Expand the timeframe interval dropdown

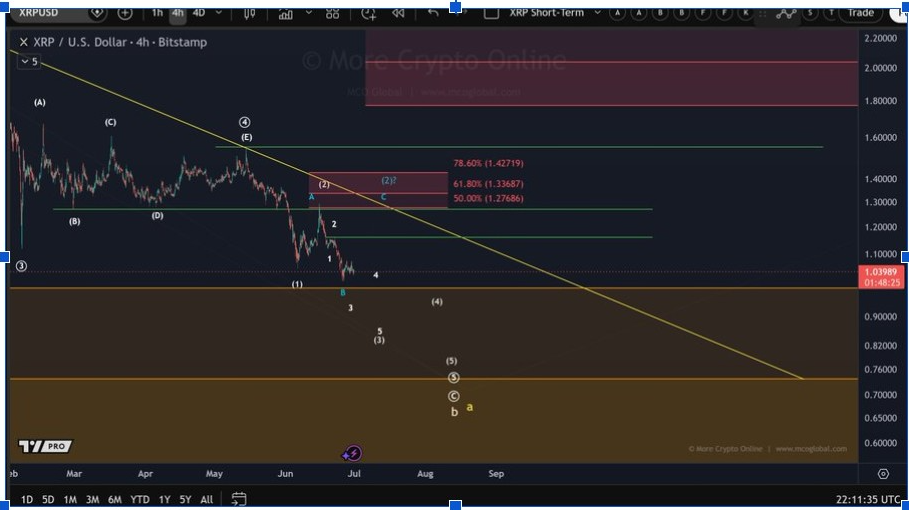(x=219, y=13)
